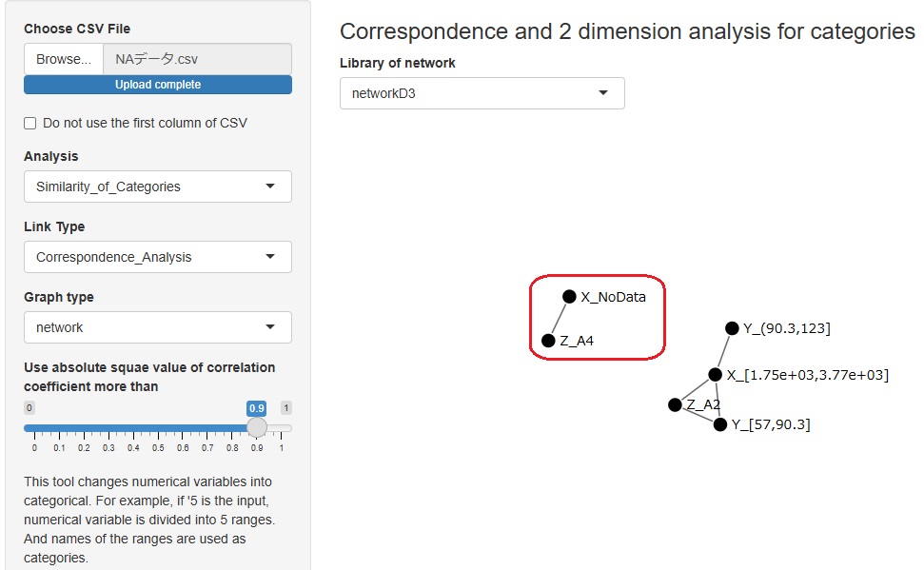The width and height of the screenshot is (924, 570).
Task: Select the X_[1.75e+03,3.77e+03] node dot
Action: [715, 375]
